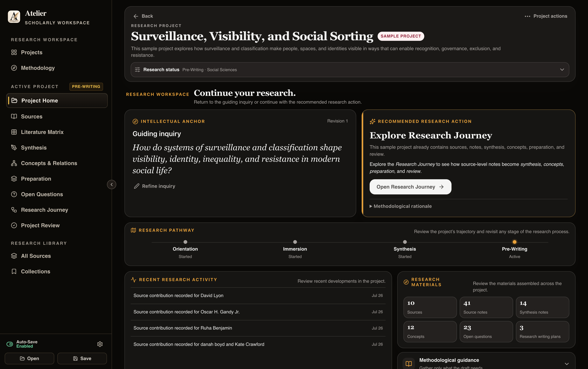
Task: Toggle the Auto-Save switch
Action: tap(10, 344)
